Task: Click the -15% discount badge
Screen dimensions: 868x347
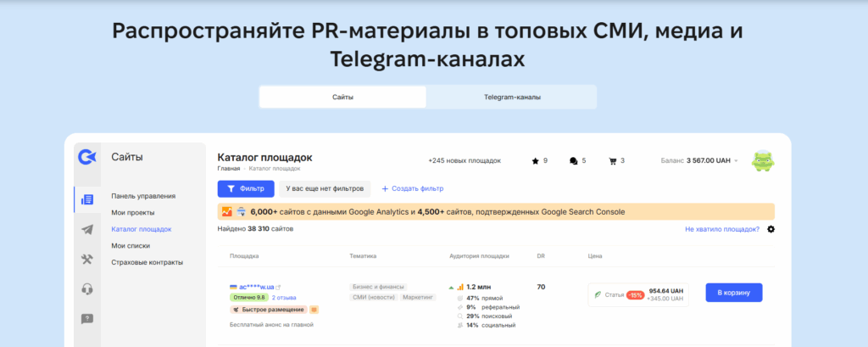Action: coord(635,295)
